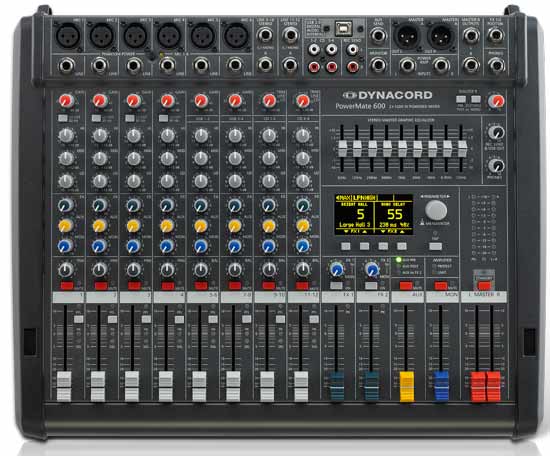Mute stereo channel 9-10 with red button
The image size is (550, 456).
269,286
